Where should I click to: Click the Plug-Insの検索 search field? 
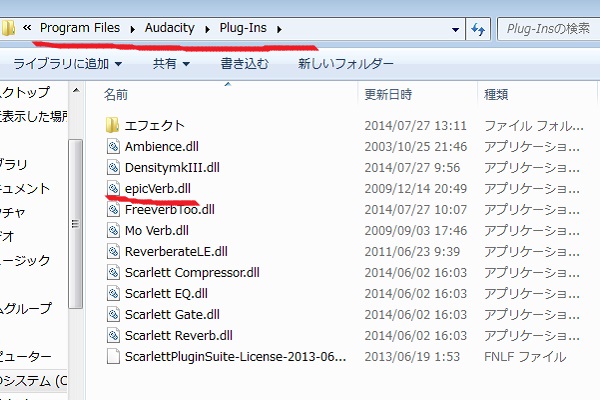(x=549, y=29)
